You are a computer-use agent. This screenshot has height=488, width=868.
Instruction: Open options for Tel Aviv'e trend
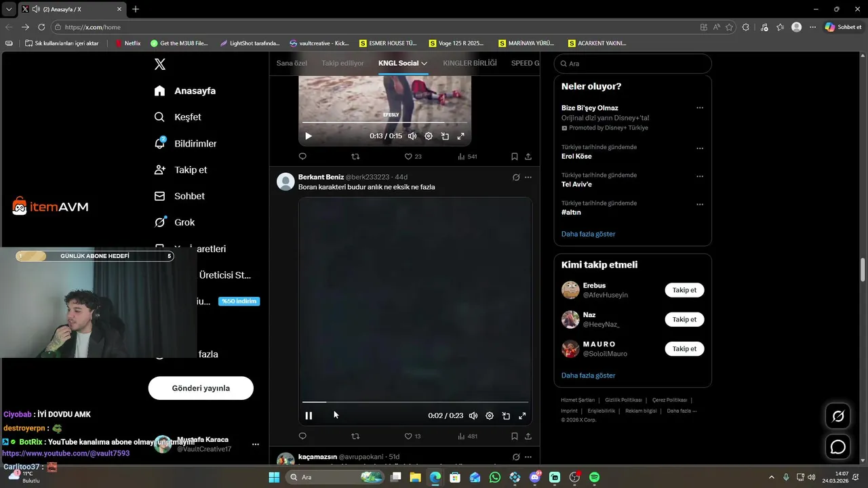(x=700, y=177)
